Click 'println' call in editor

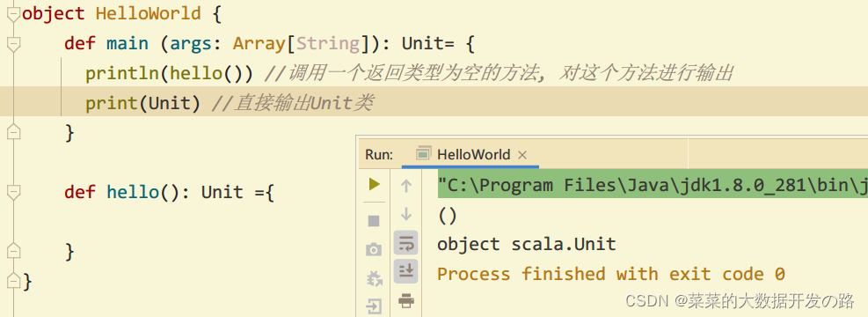tap(121, 73)
